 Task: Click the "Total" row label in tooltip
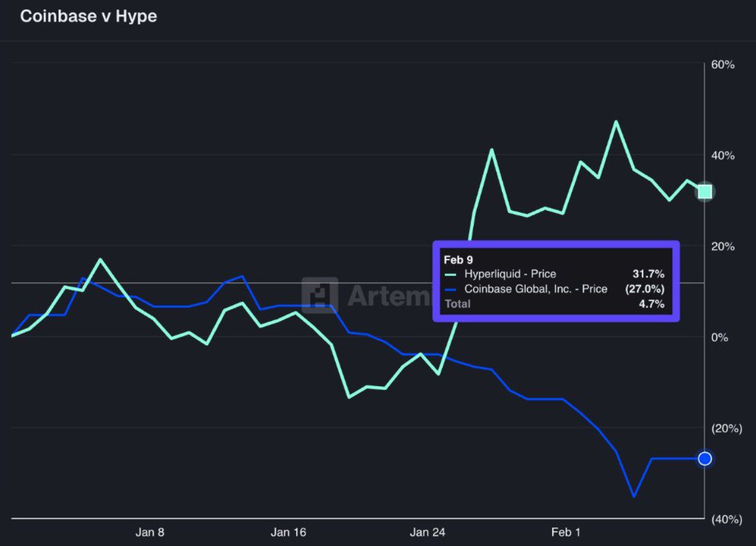(x=457, y=304)
